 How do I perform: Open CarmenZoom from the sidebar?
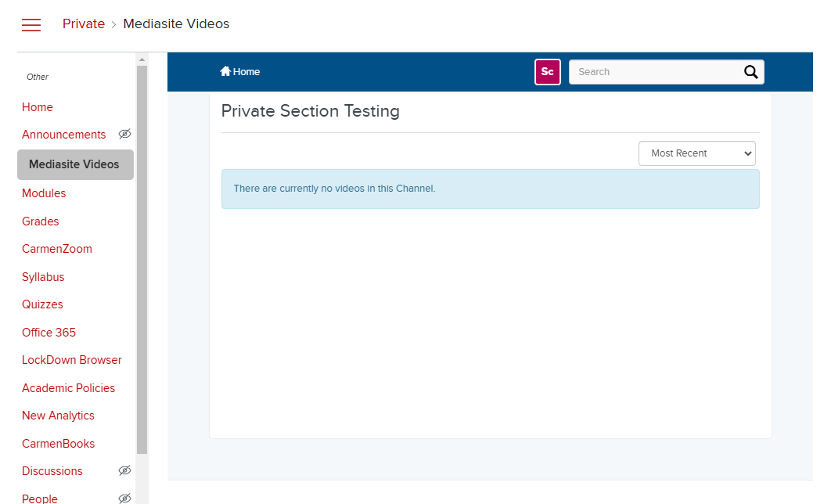pos(56,248)
